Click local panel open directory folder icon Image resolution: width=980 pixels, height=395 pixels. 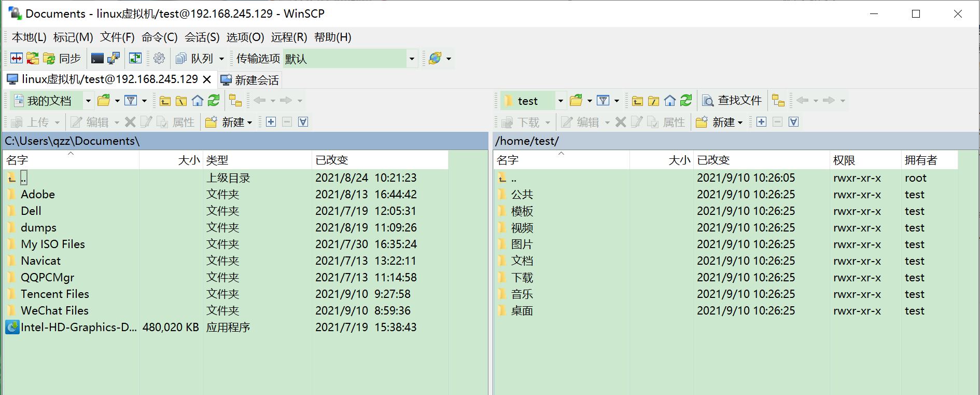[x=104, y=100]
